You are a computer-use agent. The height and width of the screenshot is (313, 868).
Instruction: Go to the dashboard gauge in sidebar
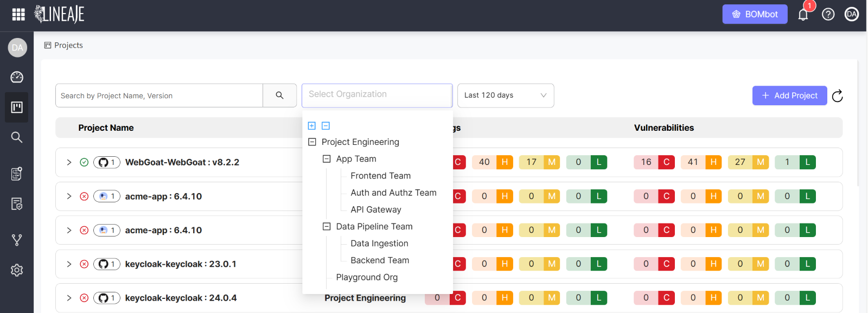click(x=17, y=77)
